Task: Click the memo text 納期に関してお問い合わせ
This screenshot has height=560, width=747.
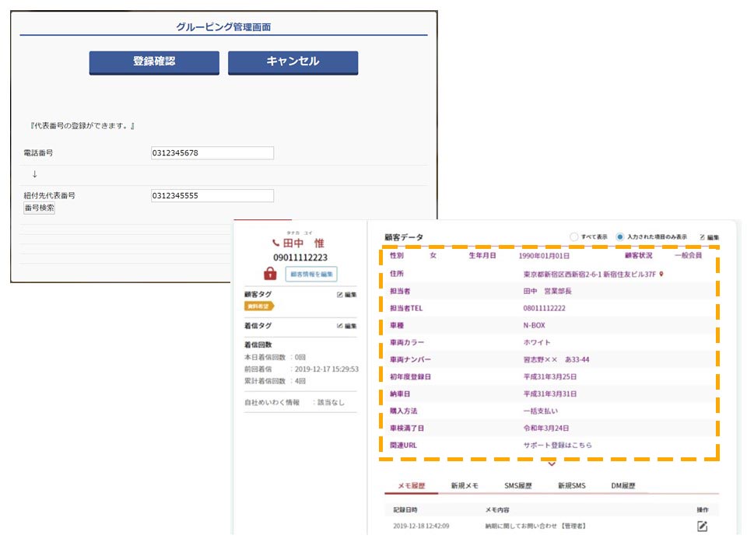Action: 521,527
